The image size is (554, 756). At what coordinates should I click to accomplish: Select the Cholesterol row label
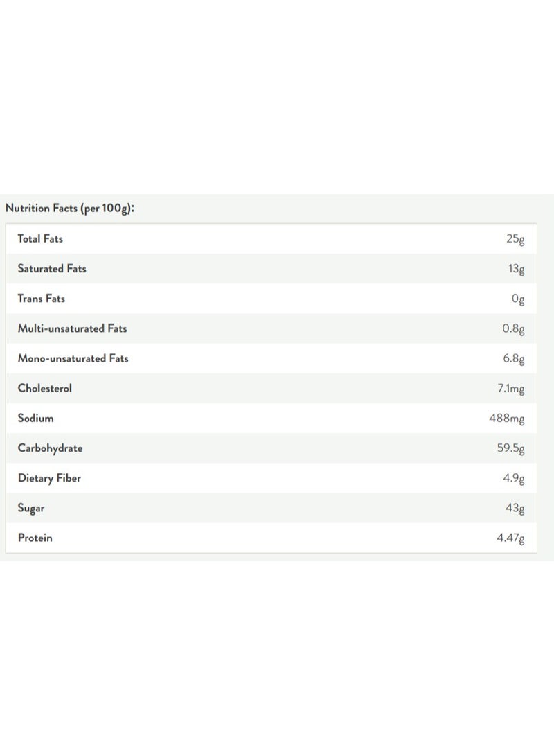45,388
